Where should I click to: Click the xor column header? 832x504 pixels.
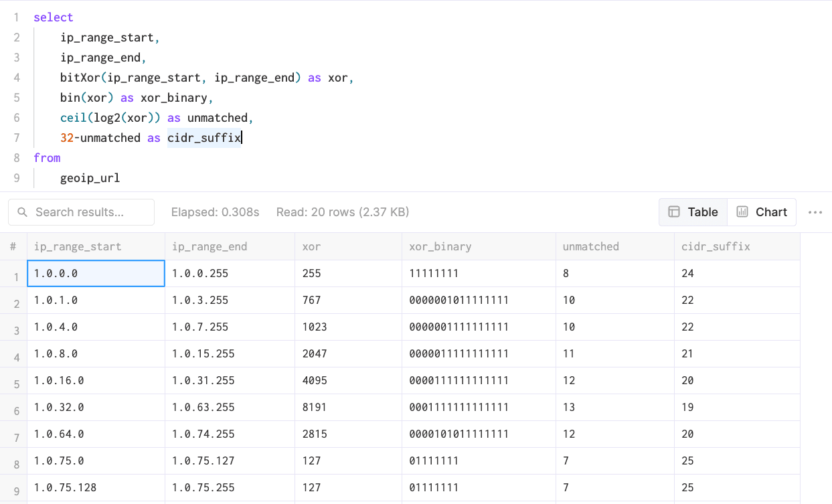pos(311,246)
